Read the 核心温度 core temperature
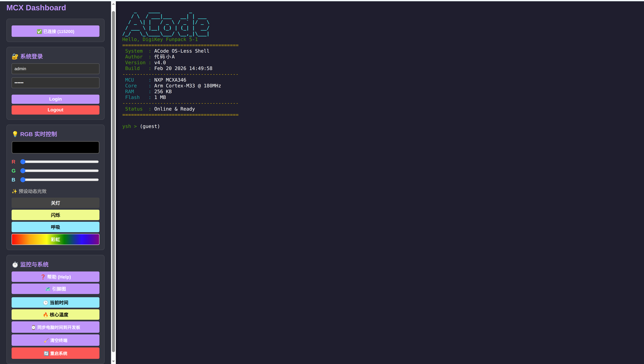This screenshot has width=644, height=364. pyautogui.click(x=55, y=314)
